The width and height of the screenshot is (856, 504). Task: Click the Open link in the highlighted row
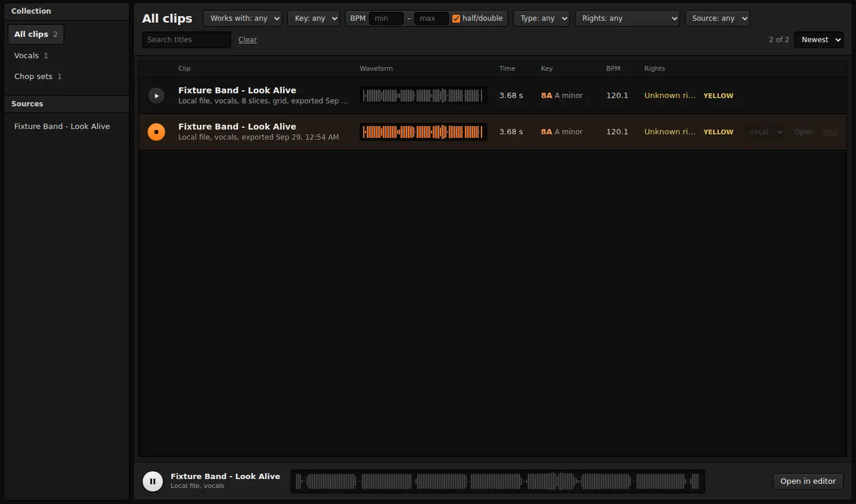click(804, 132)
